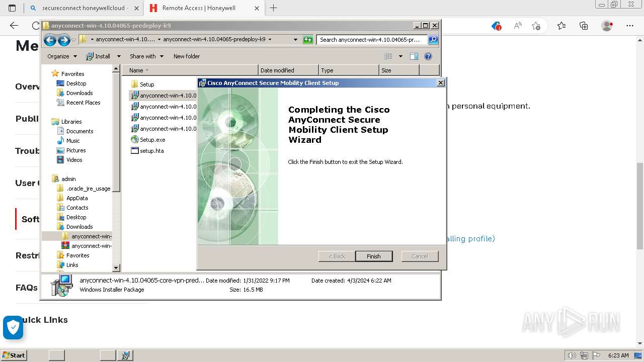
Task: Open the .oracle_jre_usage folder in tree
Action: (88, 189)
